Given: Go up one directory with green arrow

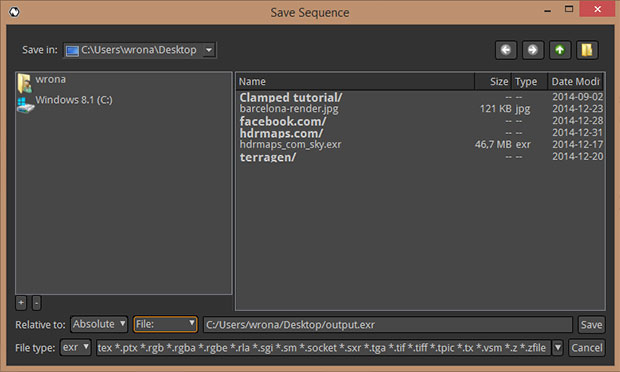Looking at the screenshot, I should click(x=560, y=50).
